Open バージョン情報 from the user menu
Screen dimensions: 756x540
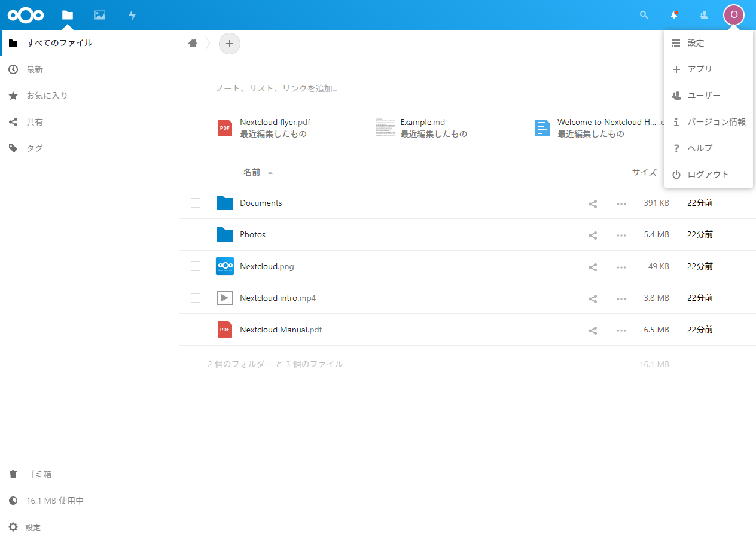[709, 122]
